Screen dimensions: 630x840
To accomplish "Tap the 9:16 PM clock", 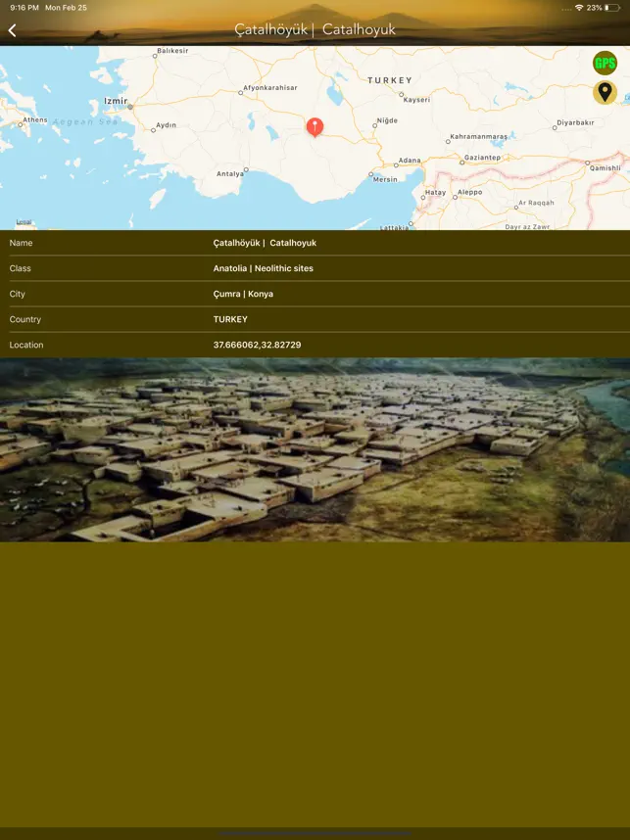I will click(x=24, y=8).
